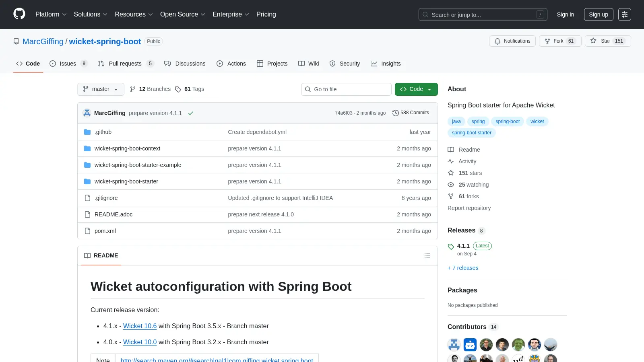Open the MarcGiffing owner link
Image resolution: width=644 pixels, height=362 pixels.
(x=43, y=41)
